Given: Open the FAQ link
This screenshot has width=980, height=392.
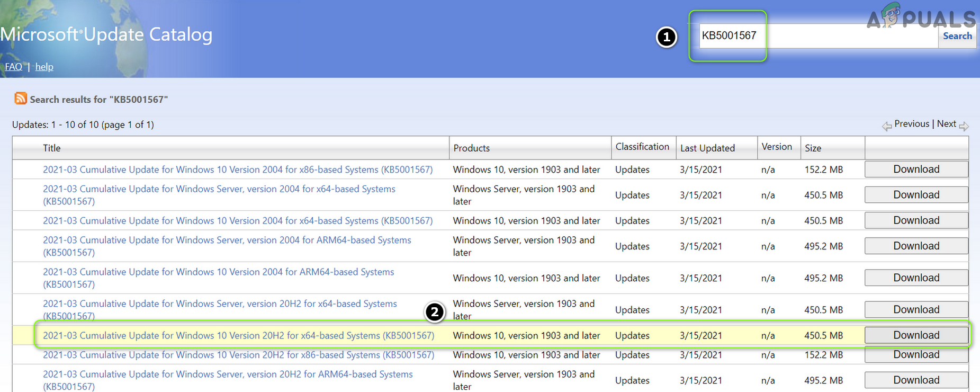Looking at the screenshot, I should (x=13, y=67).
